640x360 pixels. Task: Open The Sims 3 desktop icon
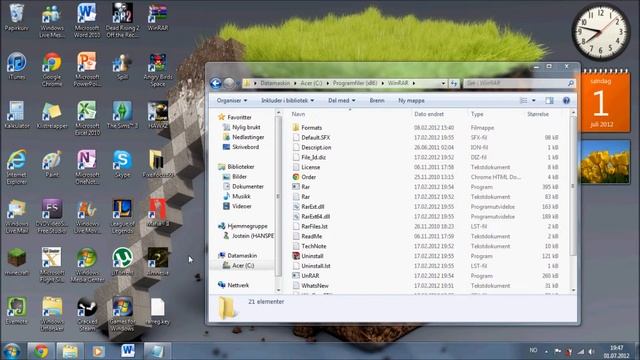click(122, 115)
